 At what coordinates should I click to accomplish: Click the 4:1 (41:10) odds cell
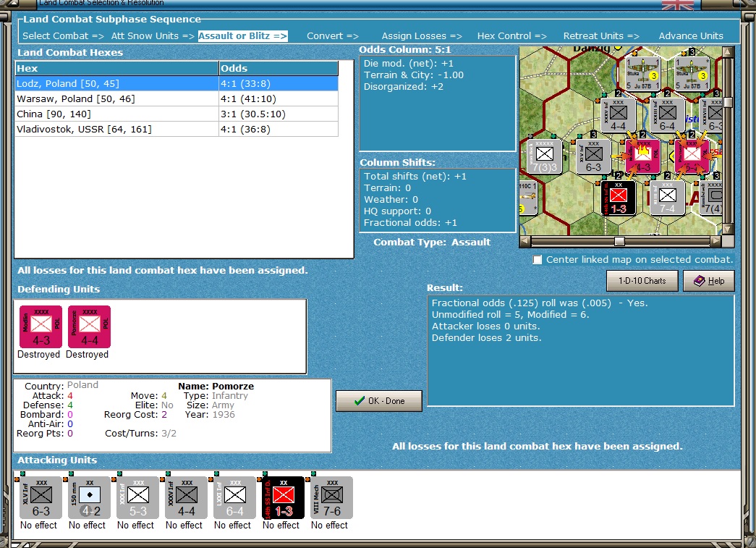(x=279, y=99)
